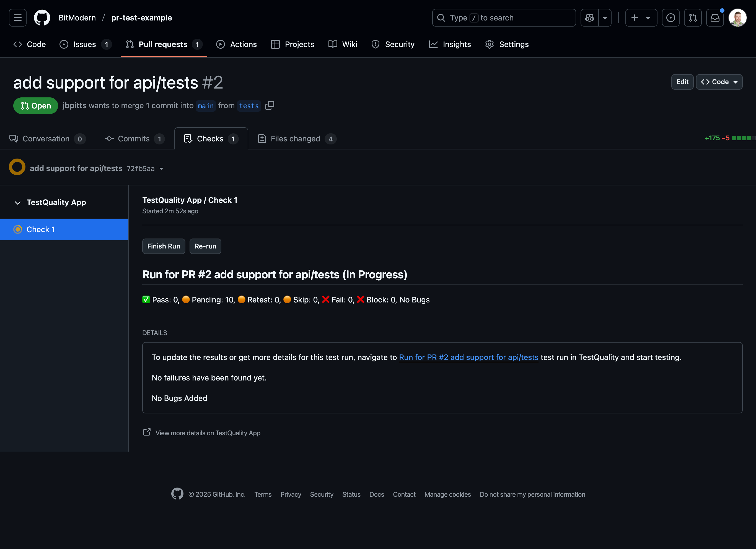Open the create new plus dropdown

(x=641, y=18)
